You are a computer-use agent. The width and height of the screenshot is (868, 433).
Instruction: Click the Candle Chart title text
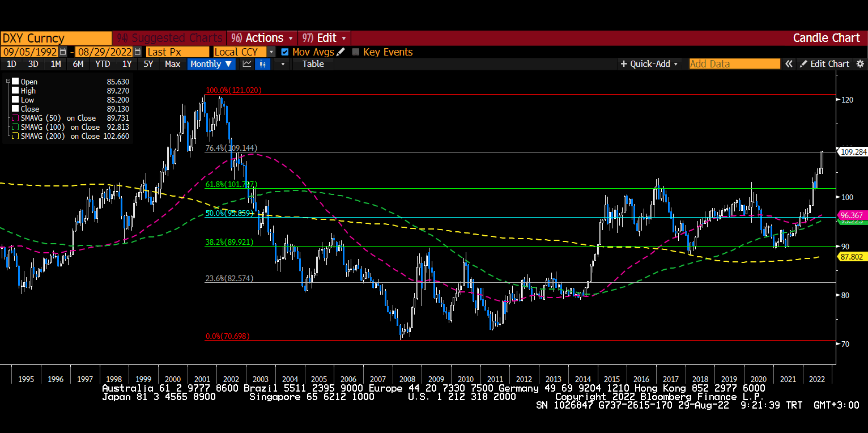[826, 38]
